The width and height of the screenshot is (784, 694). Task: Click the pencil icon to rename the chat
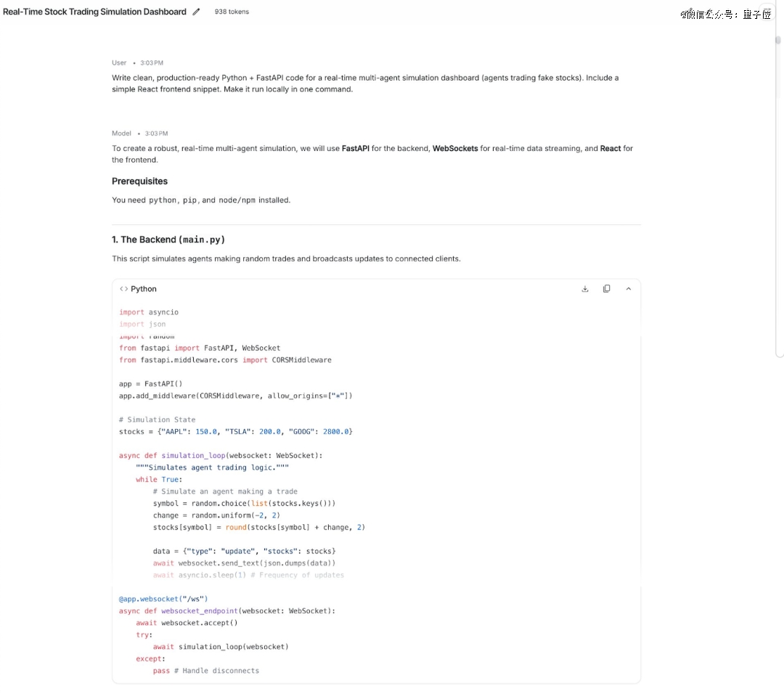point(196,12)
